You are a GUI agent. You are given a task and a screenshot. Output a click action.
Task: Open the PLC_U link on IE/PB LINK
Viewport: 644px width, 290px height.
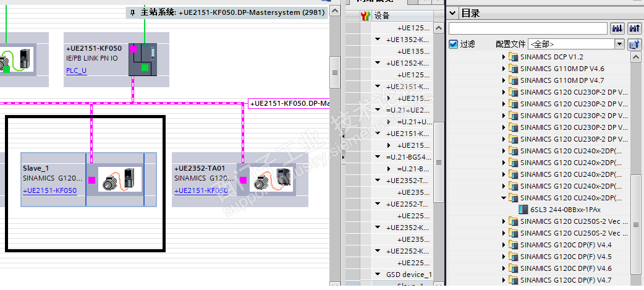tap(77, 70)
